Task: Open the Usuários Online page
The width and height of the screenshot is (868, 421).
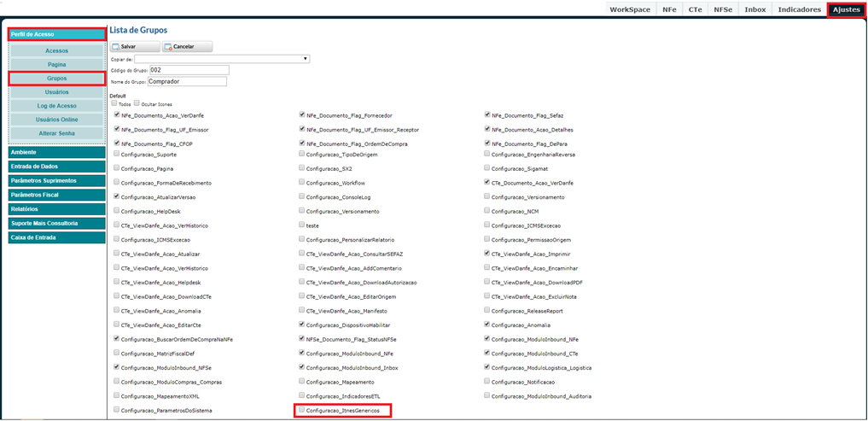Action: point(57,120)
